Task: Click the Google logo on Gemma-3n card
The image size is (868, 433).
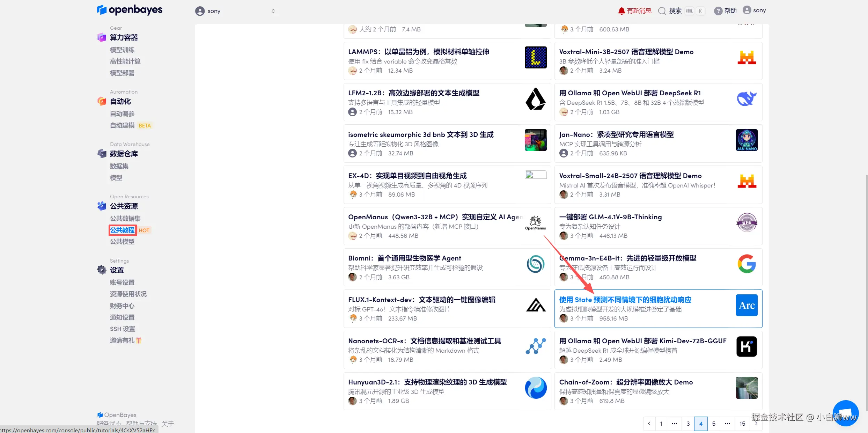Action: click(746, 264)
